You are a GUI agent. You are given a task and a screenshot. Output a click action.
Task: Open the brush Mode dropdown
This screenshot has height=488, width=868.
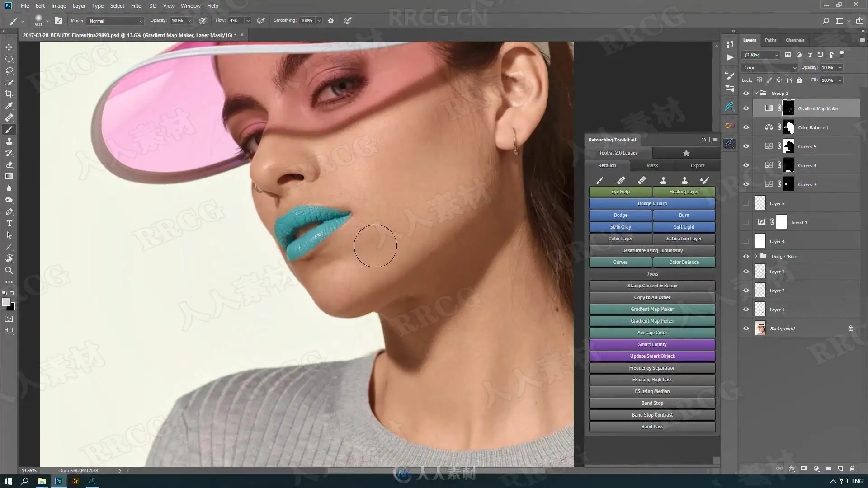click(x=116, y=21)
